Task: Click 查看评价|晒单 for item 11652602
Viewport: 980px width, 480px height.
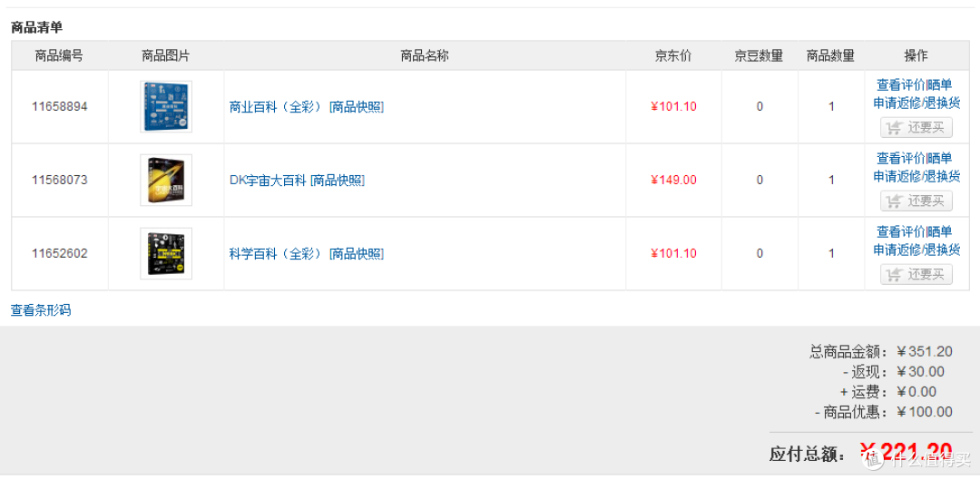Action: (x=915, y=232)
